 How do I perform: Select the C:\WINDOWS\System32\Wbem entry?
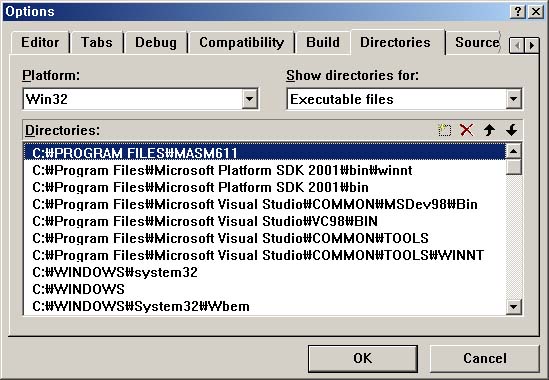pyautogui.click(x=265, y=306)
